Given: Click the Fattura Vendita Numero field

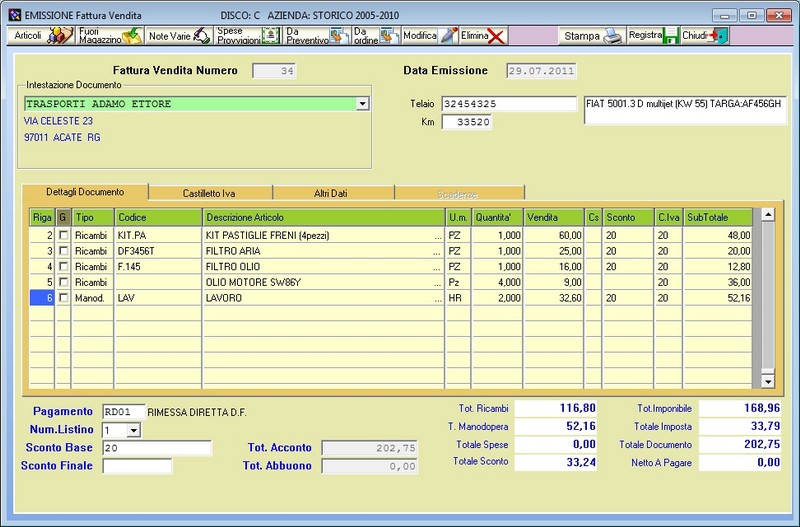Looking at the screenshot, I should pos(274,71).
